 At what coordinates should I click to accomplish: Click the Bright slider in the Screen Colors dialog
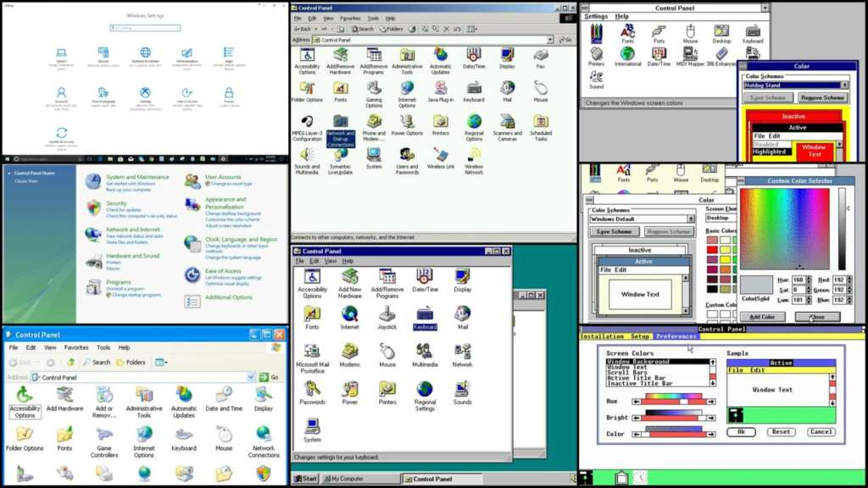[x=674, y=418]
